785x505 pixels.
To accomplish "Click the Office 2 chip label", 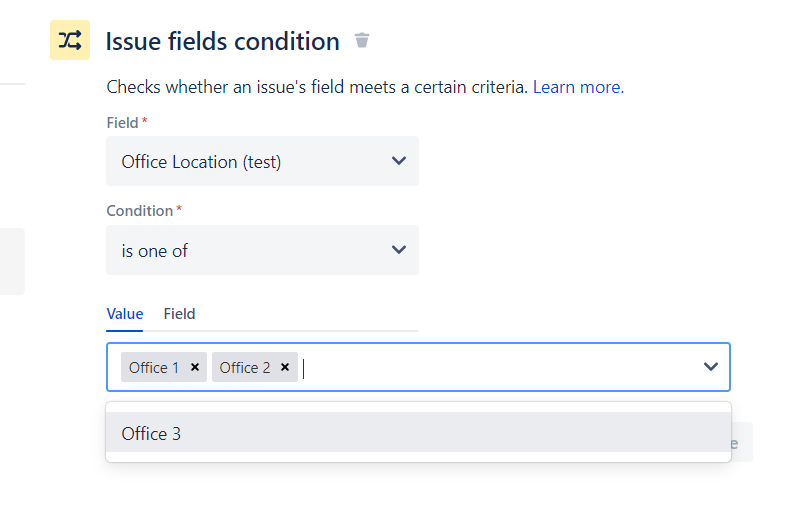I will pos(245,367).
